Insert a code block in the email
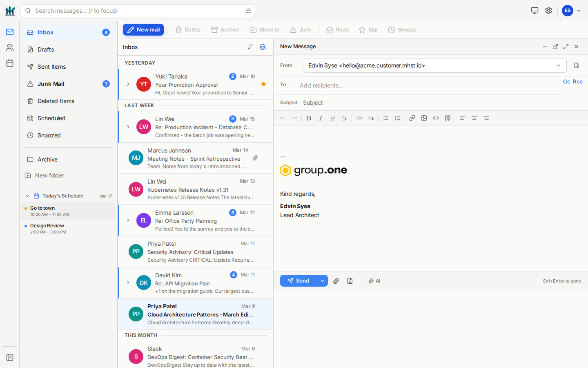588x368 pixels. (436, 118)
